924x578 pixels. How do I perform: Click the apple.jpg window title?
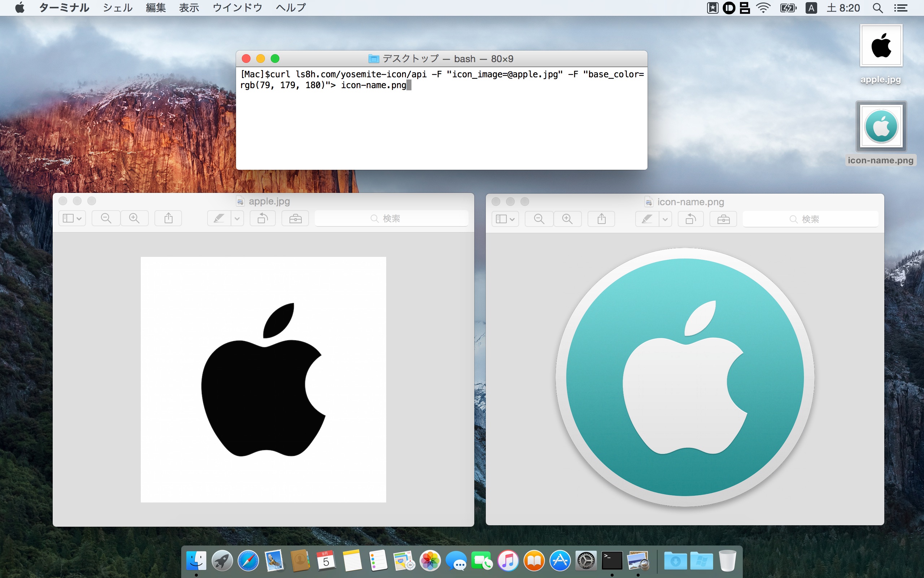[x=269, y=201]
